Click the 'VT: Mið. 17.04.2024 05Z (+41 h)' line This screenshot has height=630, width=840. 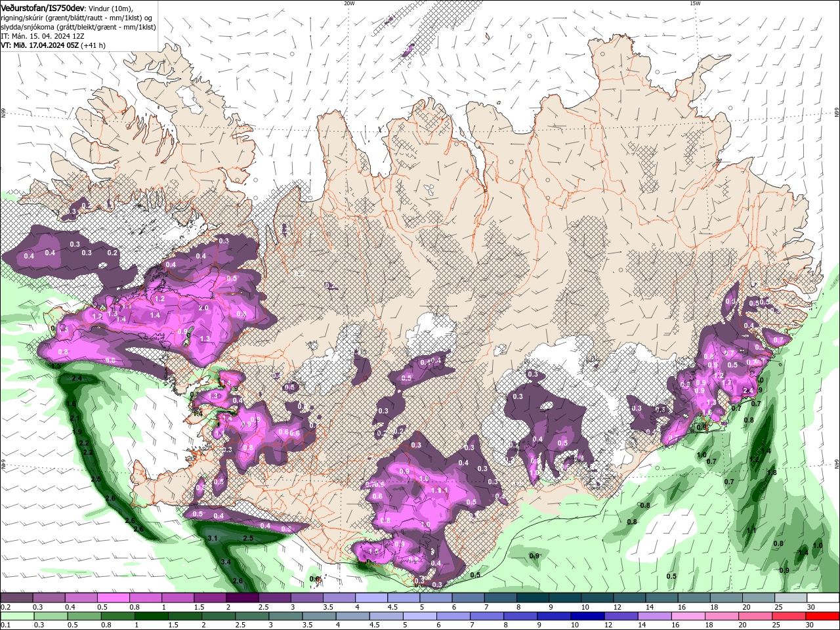(x=53, y=45)
